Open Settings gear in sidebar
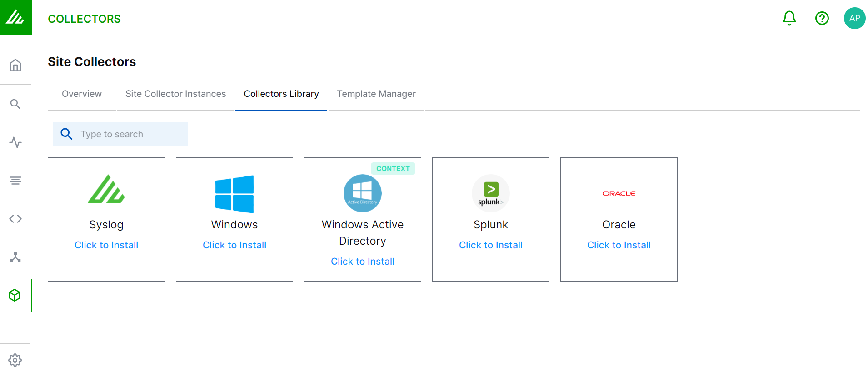 (x=15, y=360)
